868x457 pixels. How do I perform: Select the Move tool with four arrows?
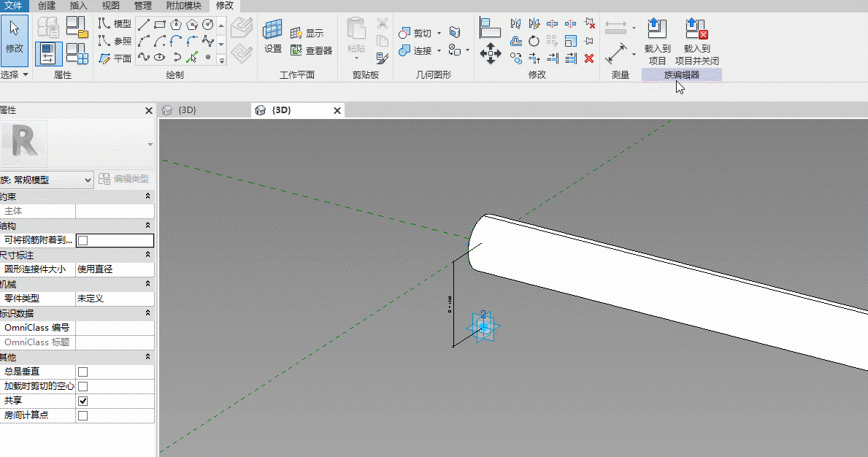pyautogui.click(x=491, y=54)
